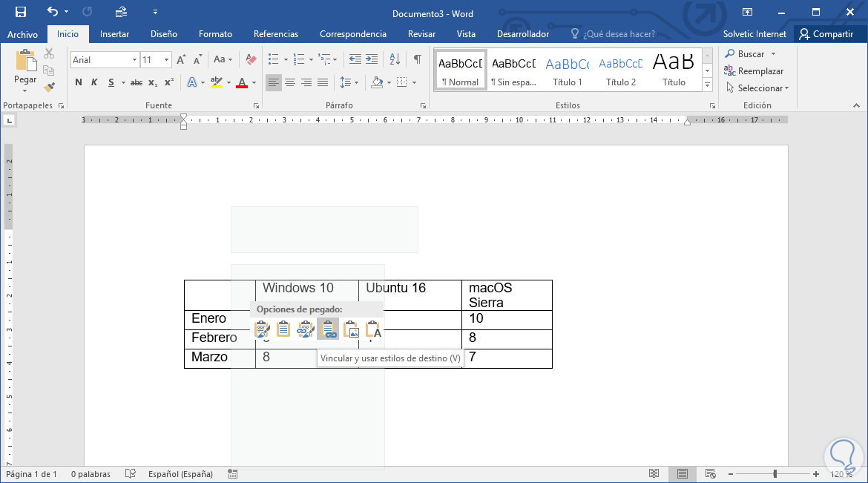Copy the selection with the copy icon
This screenshot has width=868, height=483.
(49, 70)
